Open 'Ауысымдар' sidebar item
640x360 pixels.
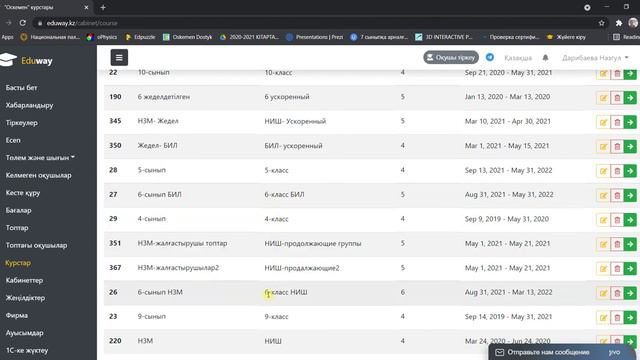pos(24,333)
